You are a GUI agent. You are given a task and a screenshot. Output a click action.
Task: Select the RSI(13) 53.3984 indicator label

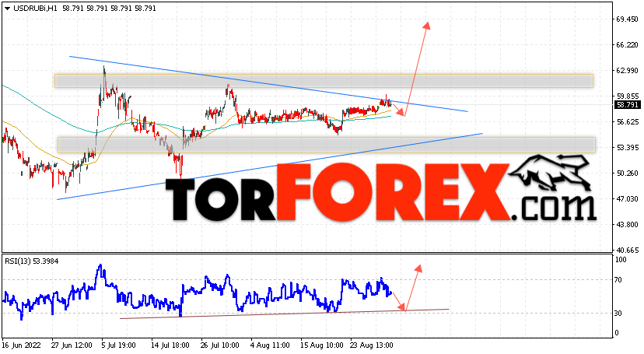pos(32,261)
